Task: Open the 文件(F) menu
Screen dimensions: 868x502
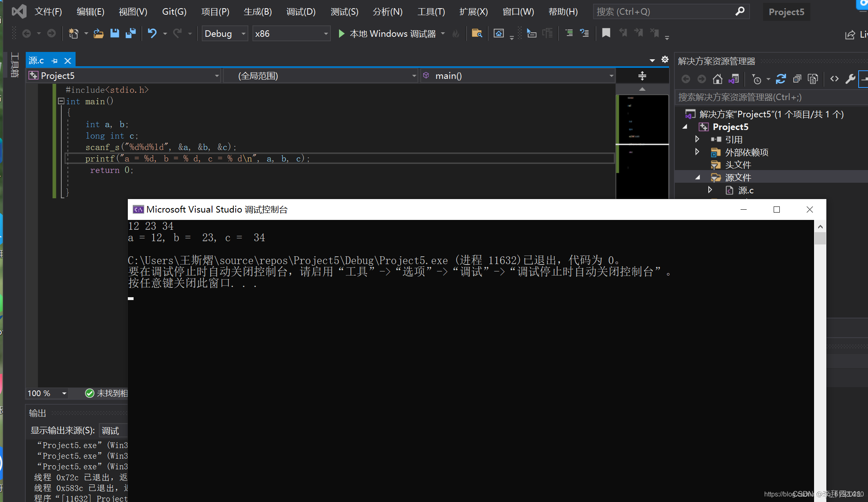Action: tap(48, 11)
